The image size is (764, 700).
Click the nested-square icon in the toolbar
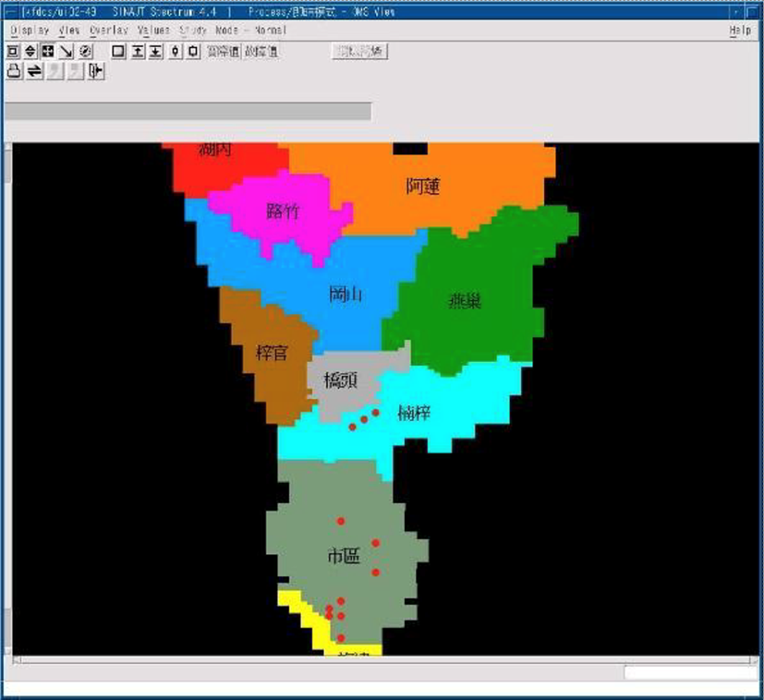[13, 52]
